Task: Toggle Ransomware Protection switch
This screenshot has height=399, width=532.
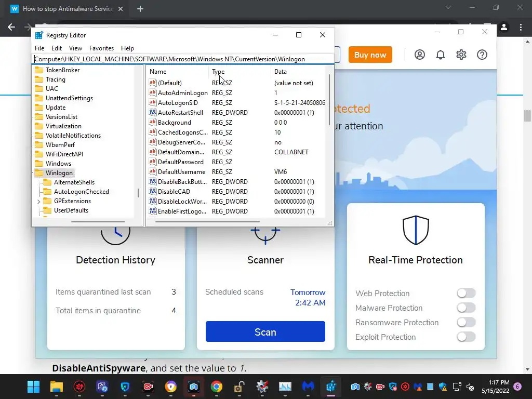Action: [x=466, y=322]
